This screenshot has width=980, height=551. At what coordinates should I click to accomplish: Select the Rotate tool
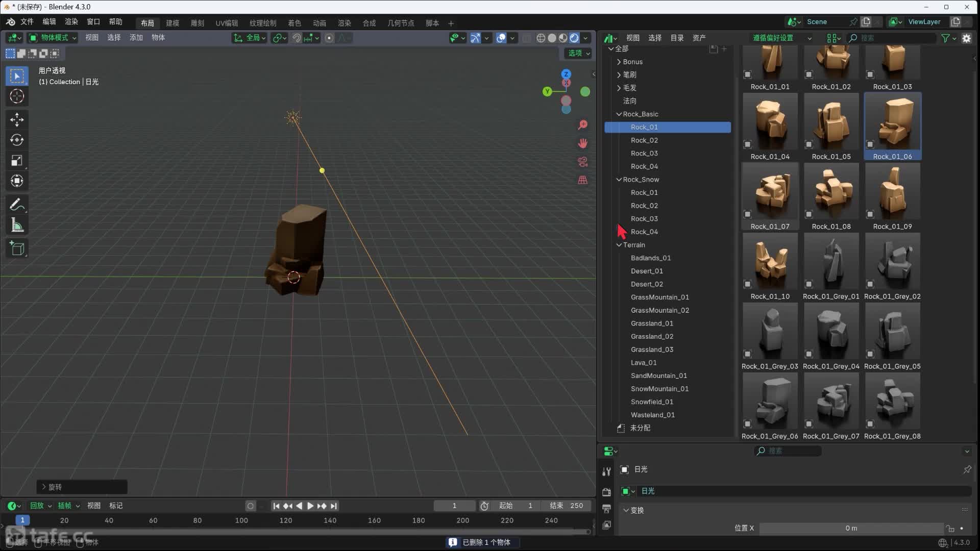coord(17,140)
